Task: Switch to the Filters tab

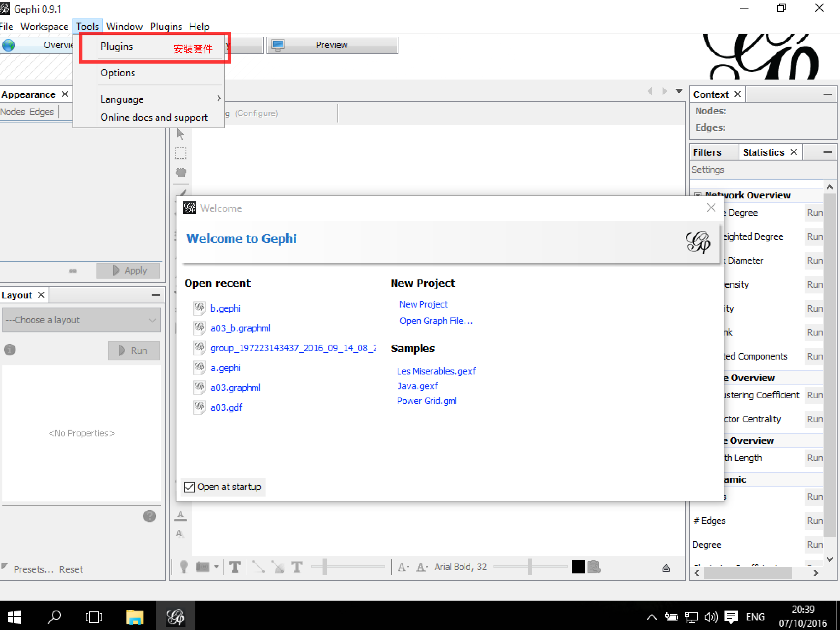Action: point(707,152)
